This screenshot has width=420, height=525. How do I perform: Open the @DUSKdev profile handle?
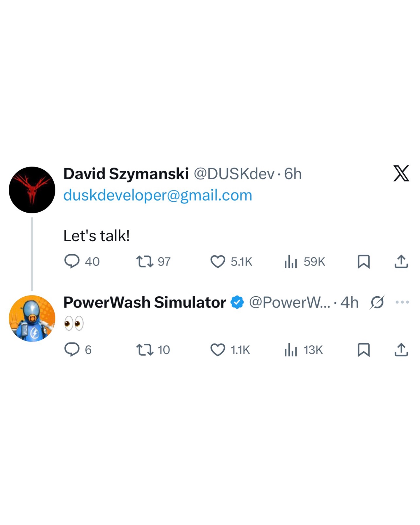coord(234,174)
